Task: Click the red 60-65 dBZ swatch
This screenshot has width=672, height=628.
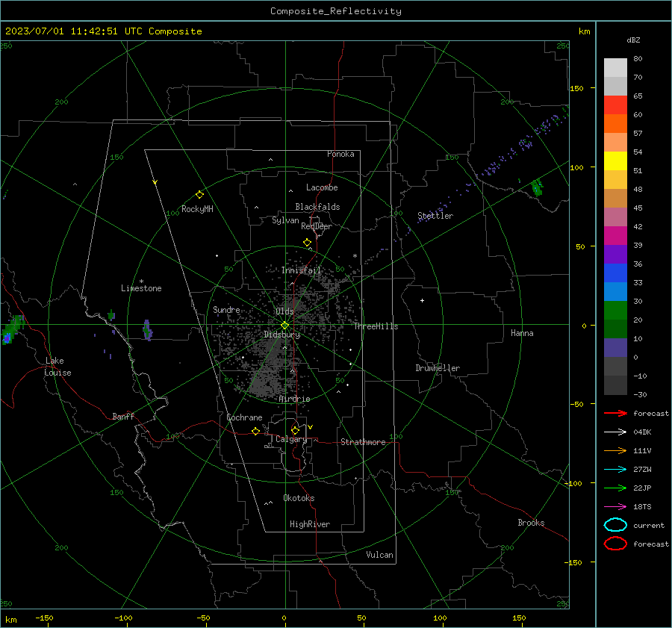Action: [x=615, y=105]
